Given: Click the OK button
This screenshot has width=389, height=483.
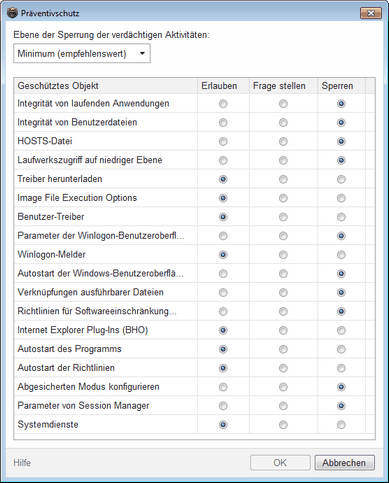Looking at the screenshot, I should 280,463.
